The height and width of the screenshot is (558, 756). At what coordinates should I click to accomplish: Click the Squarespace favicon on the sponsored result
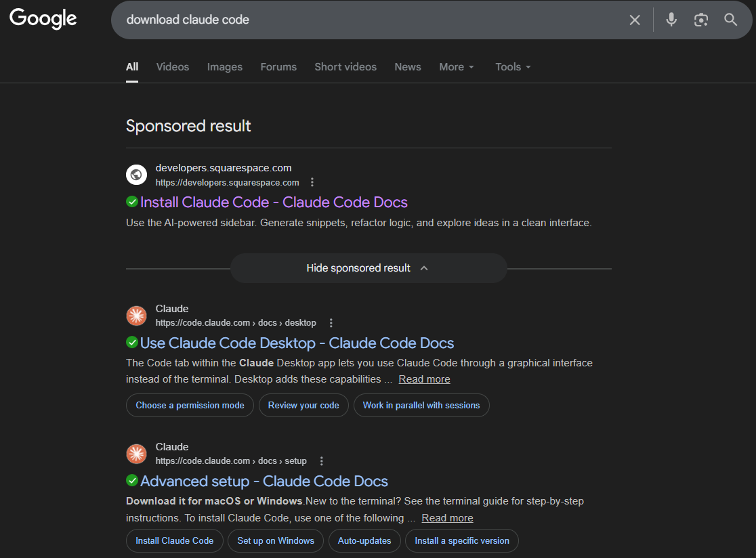(136, 174)
